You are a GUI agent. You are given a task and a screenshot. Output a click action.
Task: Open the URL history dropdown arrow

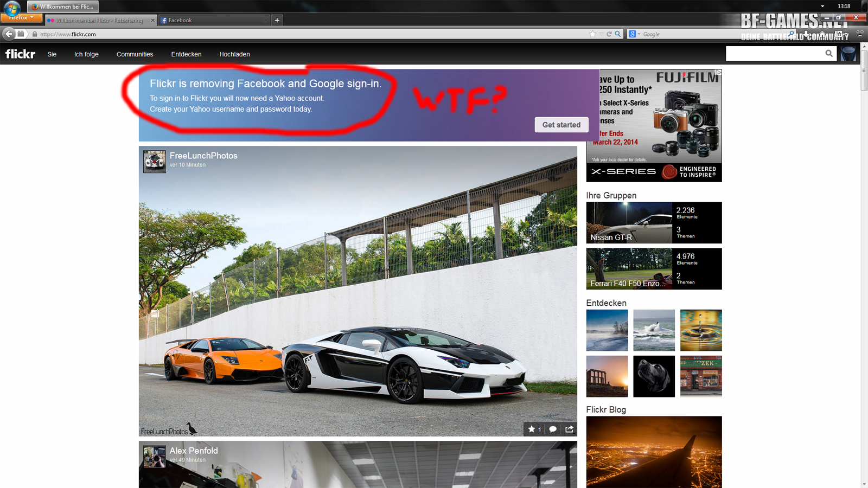(601, 34)
